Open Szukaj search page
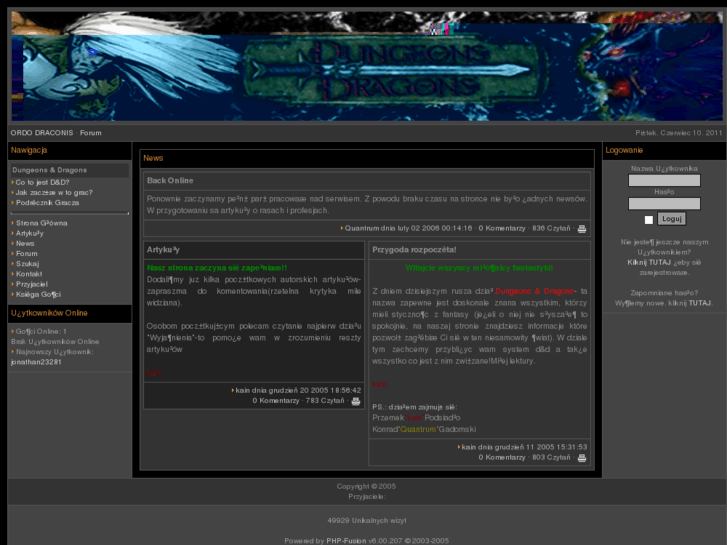Viewport: 727px width, 545px height. 27,264
